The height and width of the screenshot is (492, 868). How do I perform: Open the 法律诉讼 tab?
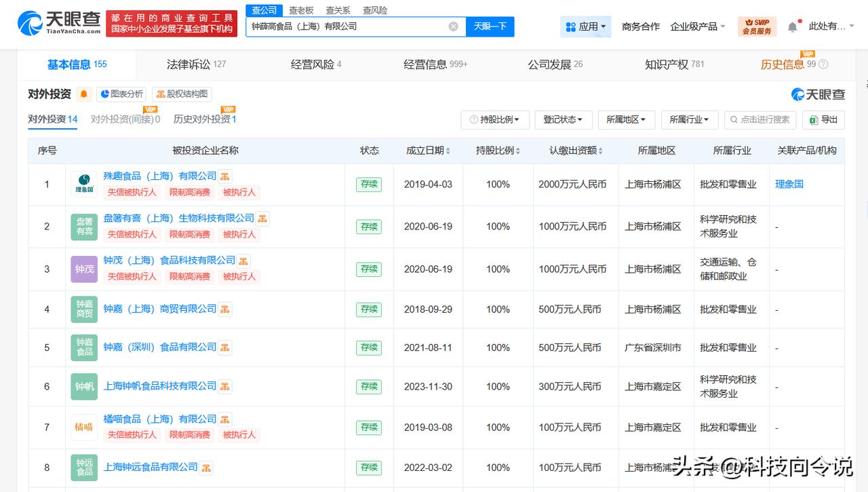click(197, 64)
